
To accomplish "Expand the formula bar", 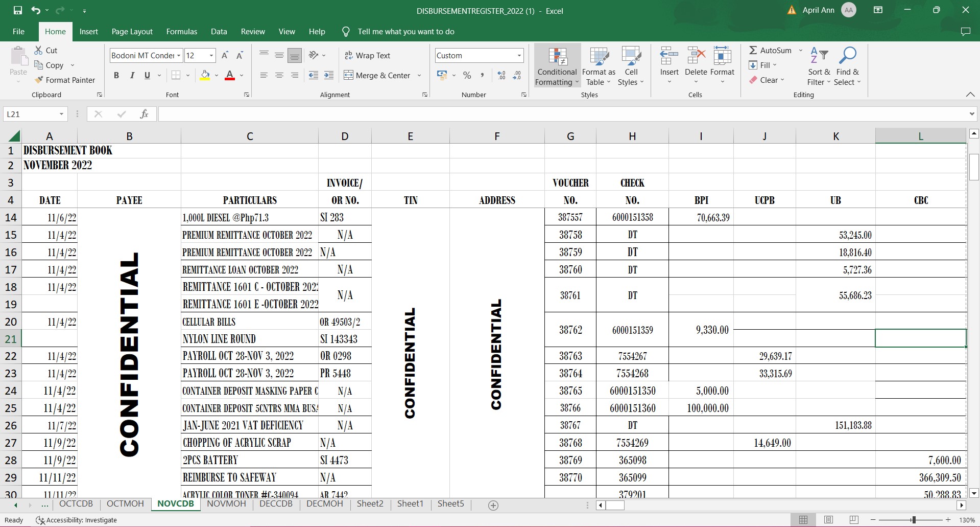I will 971,114.
